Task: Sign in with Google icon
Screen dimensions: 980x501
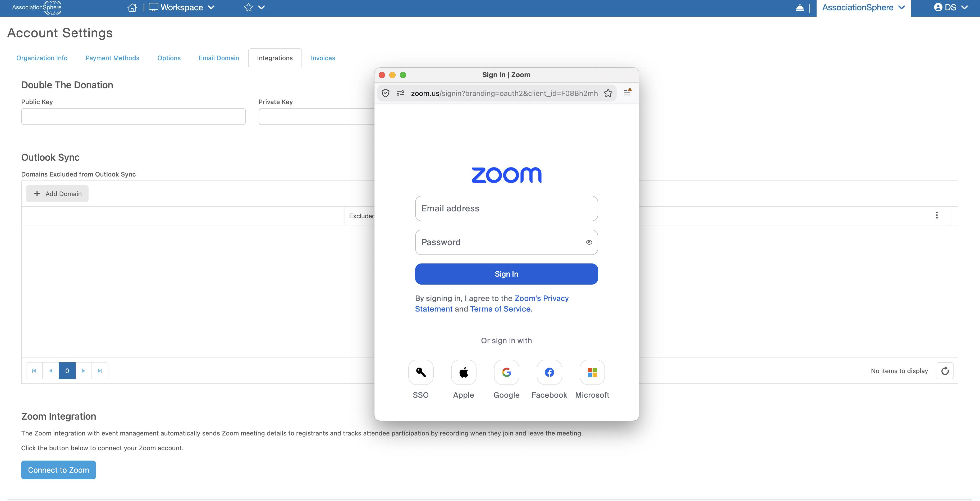Action: pos(506,373)
